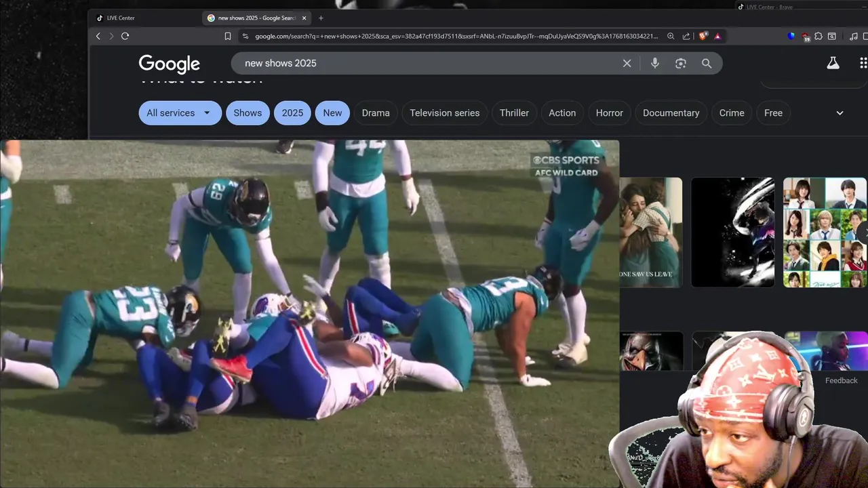Click the zoom magnifier icon in address bar
Image resolution: width=868 pixels, height=488 pixels.
tap(671, 36)
